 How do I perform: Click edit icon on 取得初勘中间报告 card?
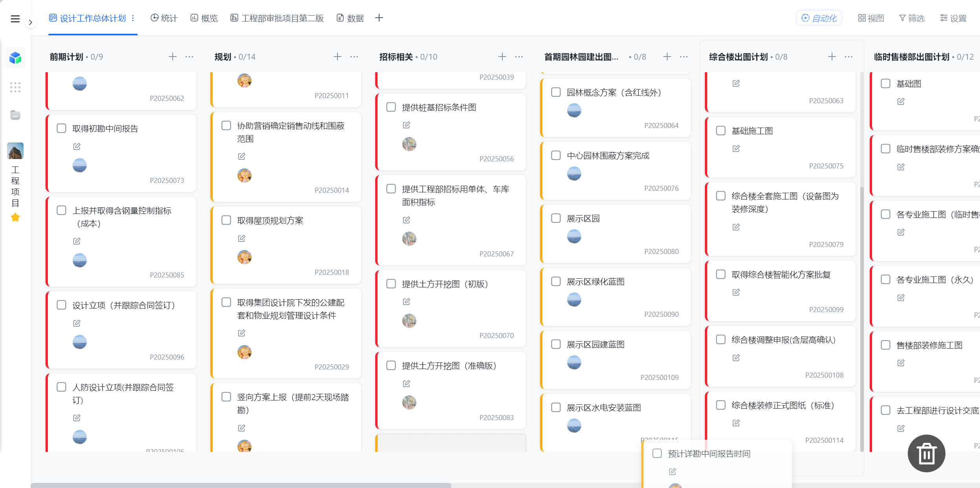click(x=77, y=146)
